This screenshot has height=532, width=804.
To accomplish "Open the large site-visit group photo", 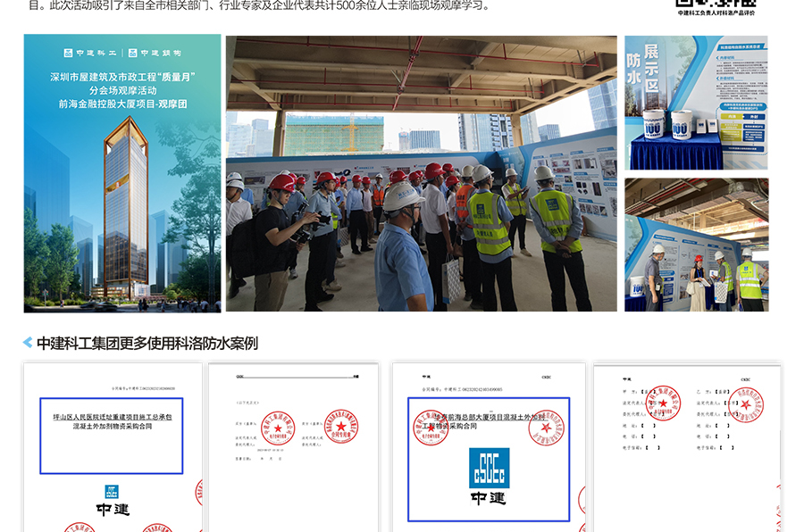I will [421, 173].
